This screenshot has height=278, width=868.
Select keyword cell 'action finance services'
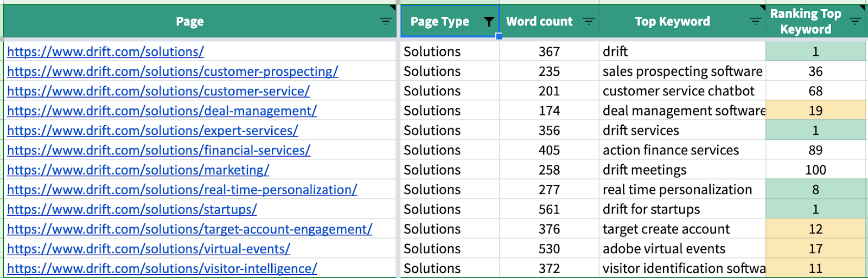tap(682, 150)
